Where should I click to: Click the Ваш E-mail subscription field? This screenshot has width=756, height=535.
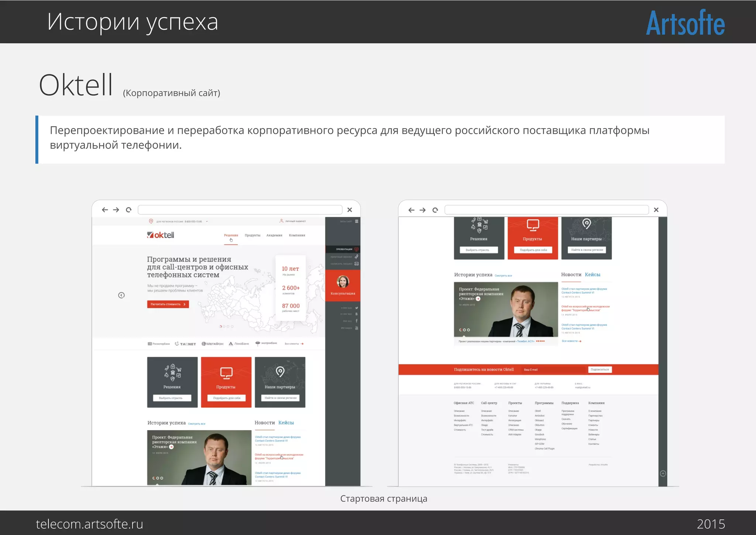pos(554,369)
